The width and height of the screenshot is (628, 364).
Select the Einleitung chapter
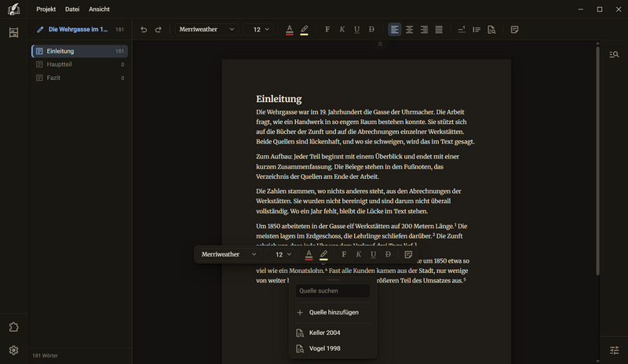tap(80, 51)
